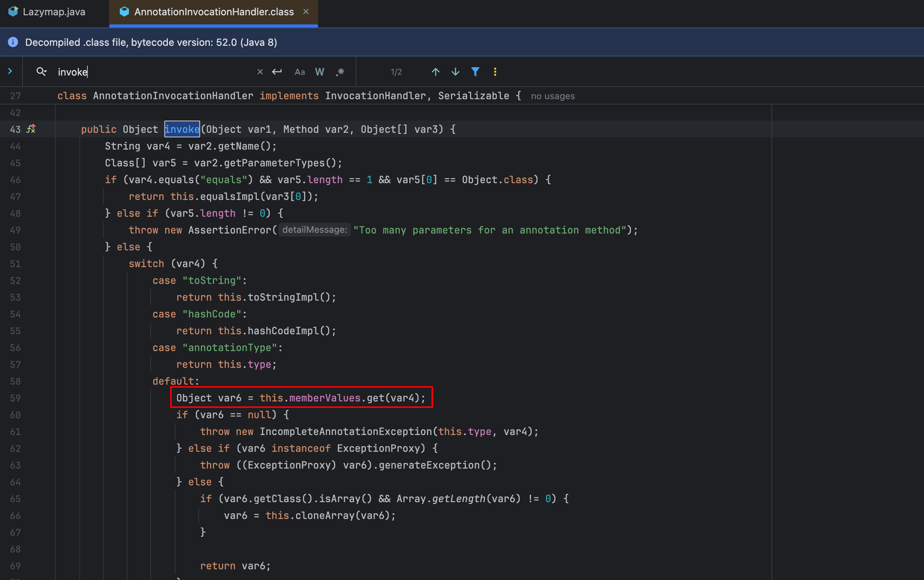
Task: Click 'hashCodeImpl' on line 55
Action: coord(283,331)
